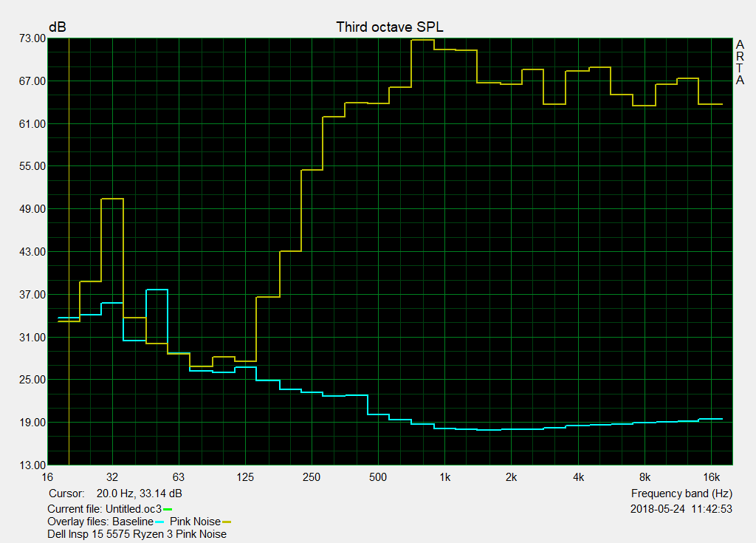The height and width of the screenshot is (543, 756).
Task: Click the green current-file legend swatch
Action: pyautogui.click(x=168, y=509)
